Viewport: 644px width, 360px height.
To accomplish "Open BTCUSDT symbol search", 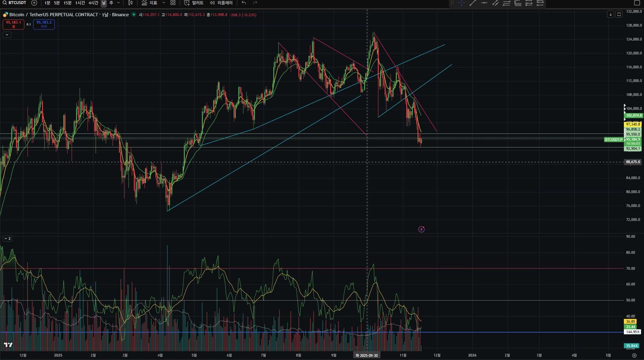I will (x=14, y=3).
